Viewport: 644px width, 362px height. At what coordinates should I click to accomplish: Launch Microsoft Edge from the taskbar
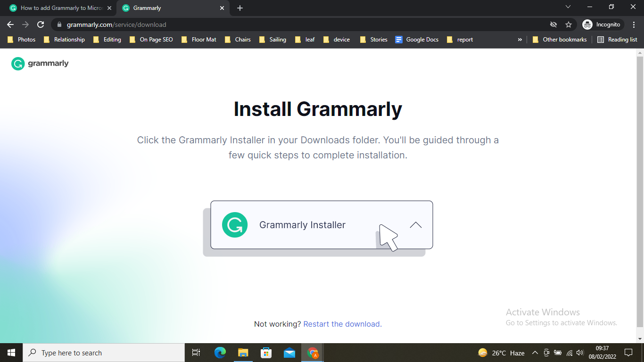coord(220,353)
